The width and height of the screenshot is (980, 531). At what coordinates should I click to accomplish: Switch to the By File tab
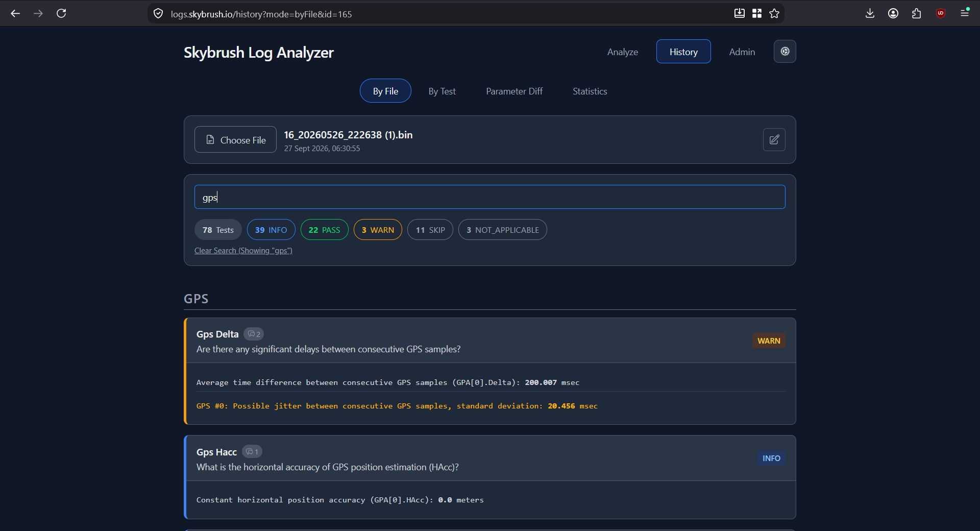[x=385, y=91]
